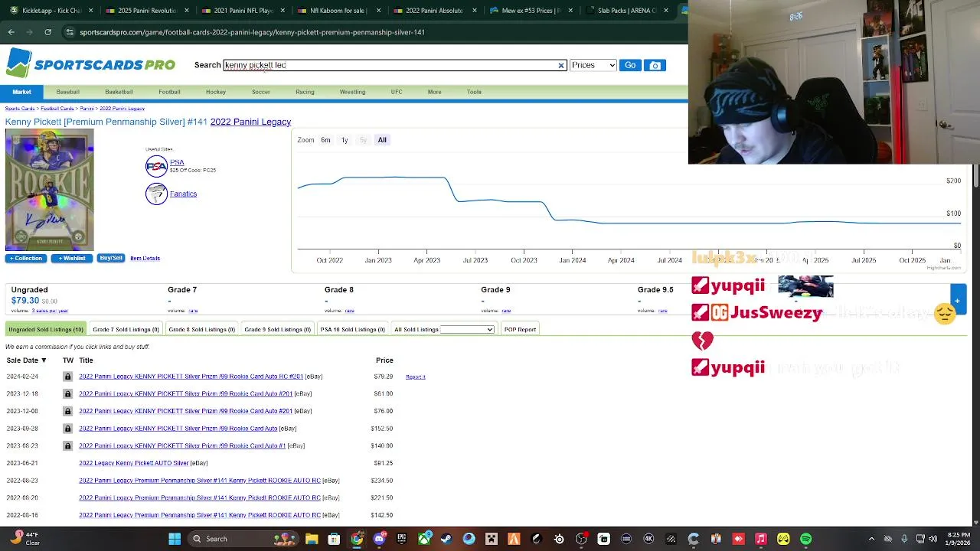Open Xbox app from the taskbar
The image size is (980, 551).
(x=424, y=539)
